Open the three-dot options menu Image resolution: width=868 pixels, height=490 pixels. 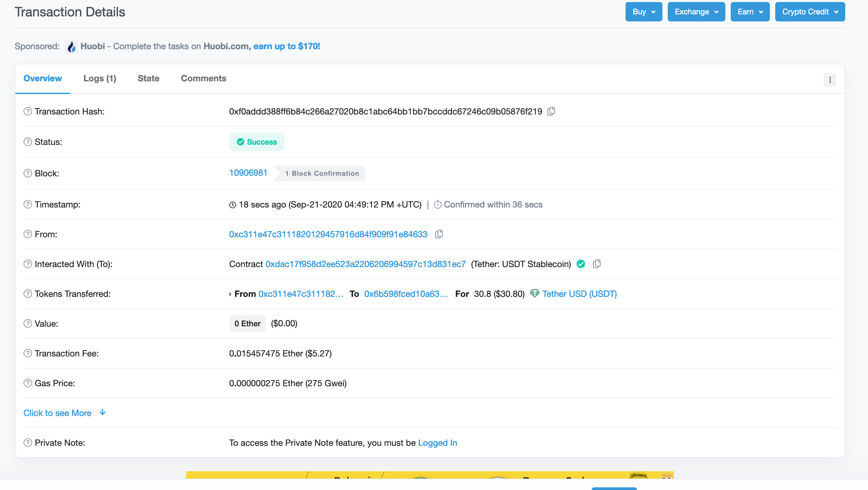tap(829, 80)
